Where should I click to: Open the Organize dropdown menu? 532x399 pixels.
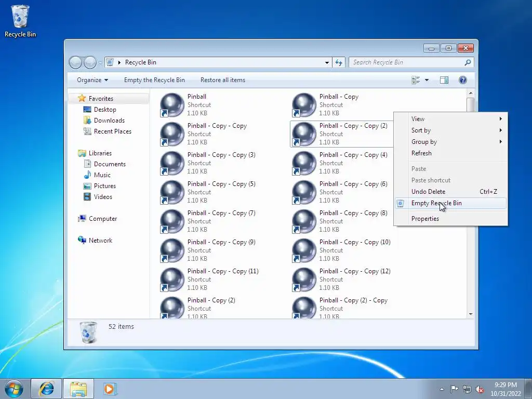pyautogui.click(x=92, y=80)
